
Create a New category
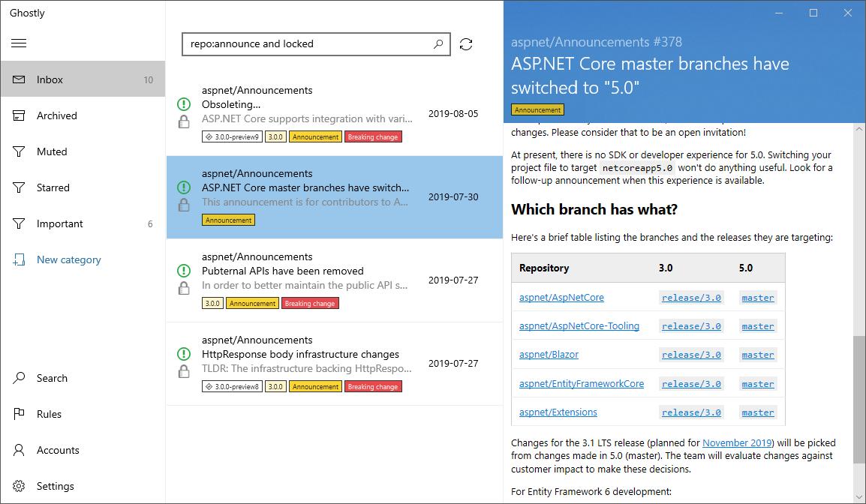[83, 259]
